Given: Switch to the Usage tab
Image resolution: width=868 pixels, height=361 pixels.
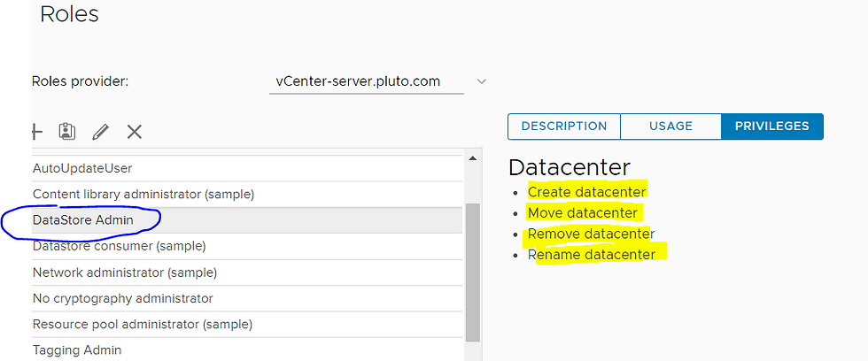Looking at the screenshot, I should click(670, 127).
